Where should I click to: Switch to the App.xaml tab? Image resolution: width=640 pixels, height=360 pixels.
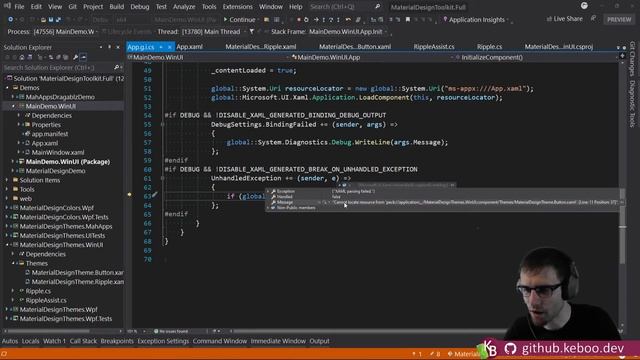[189, 47]
